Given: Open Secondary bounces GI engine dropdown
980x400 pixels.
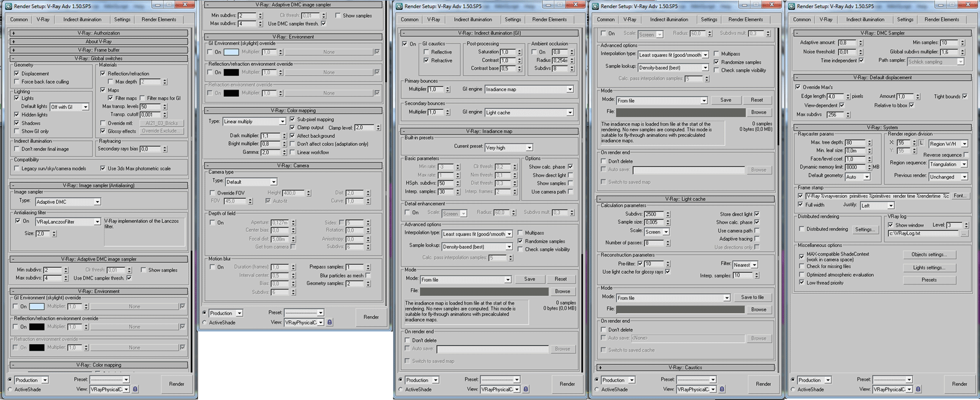Looking at the screenshot, I should click(529, 112).
